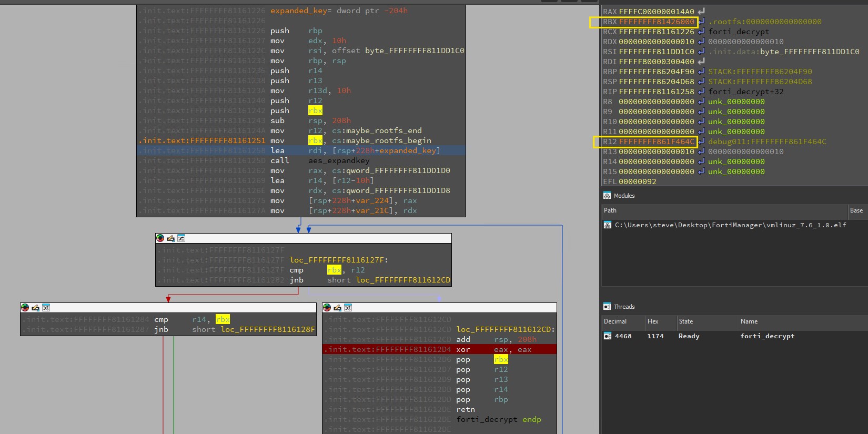Follow the R12 register jump arrow

coord(701,142)
